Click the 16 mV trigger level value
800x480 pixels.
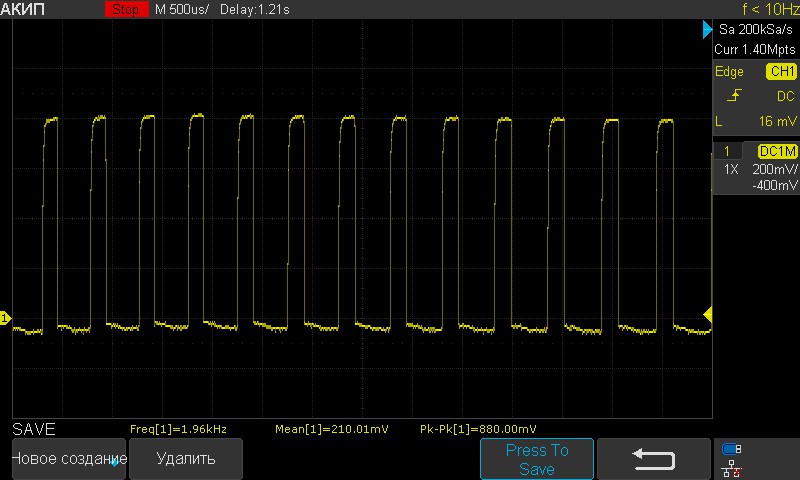[x=777, y=121]
